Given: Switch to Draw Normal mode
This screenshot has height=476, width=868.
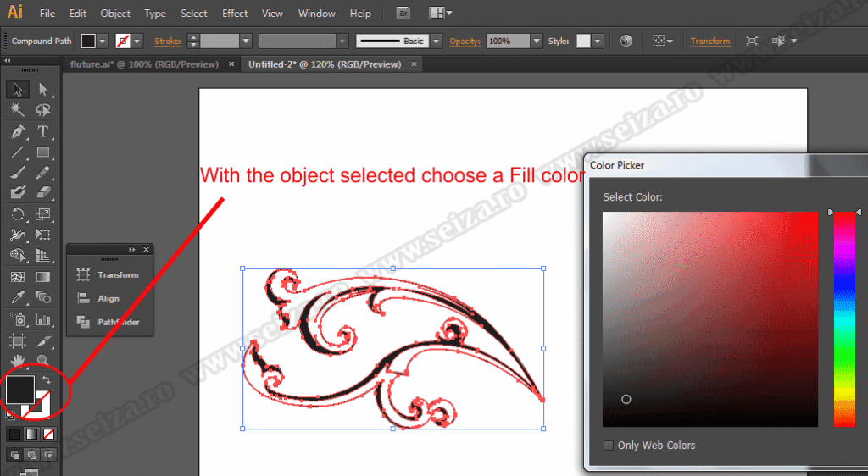Looking at the screenshot, I should click(x=15, y=455).
